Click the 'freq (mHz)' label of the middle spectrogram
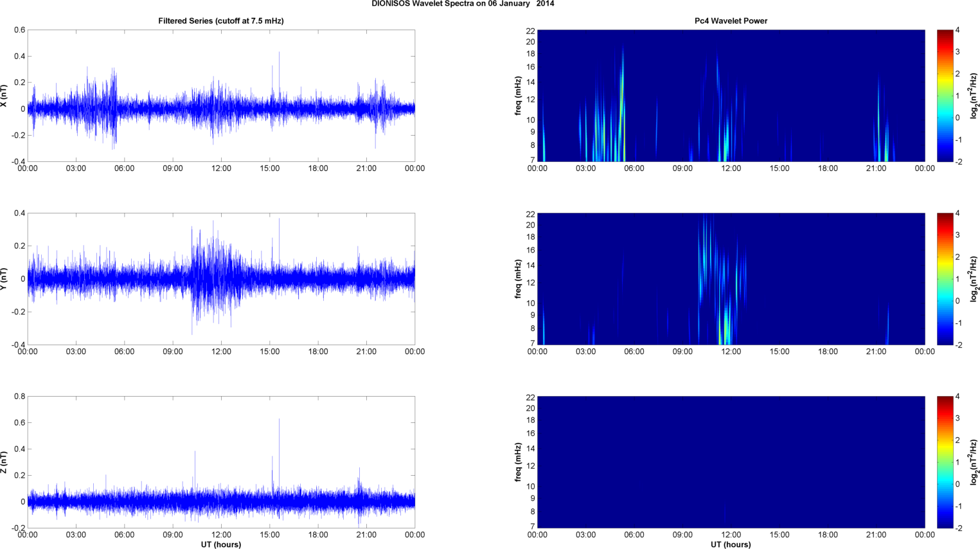This screenshot has width=980, height=549. pyautogui.click(x=518, y=279)
